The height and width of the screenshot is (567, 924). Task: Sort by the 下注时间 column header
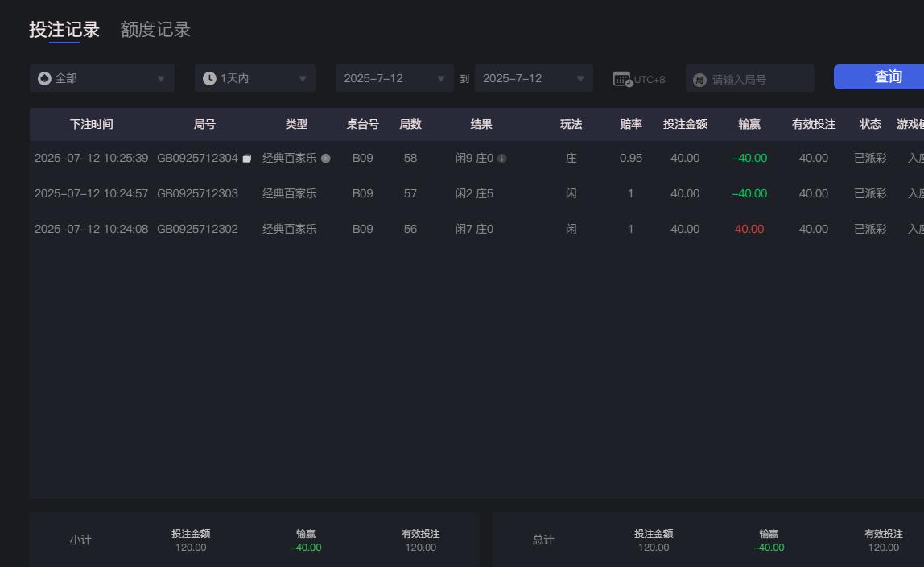[91, 124]
